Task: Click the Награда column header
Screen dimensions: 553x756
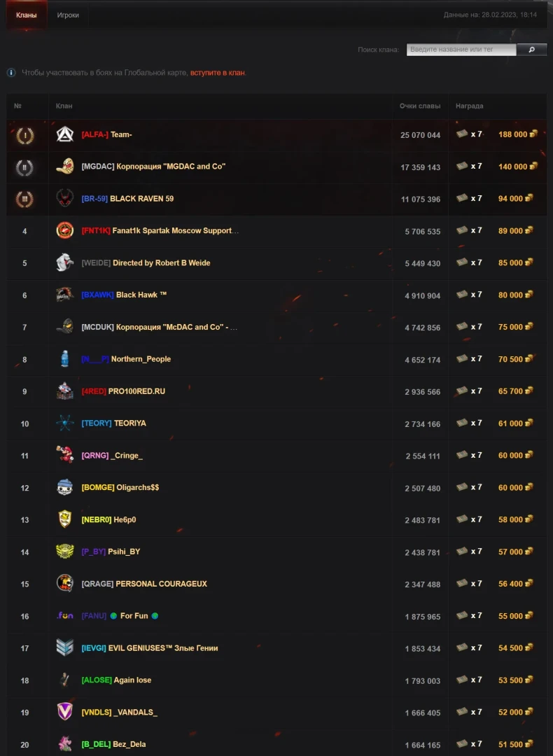Action: tap(469, 106)
